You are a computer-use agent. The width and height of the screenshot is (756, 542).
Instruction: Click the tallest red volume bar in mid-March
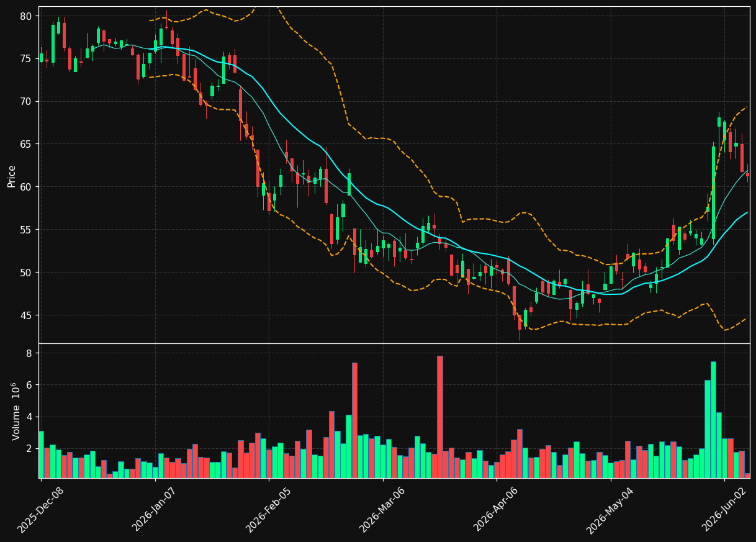pyautogui.click(x=440, y=417)
